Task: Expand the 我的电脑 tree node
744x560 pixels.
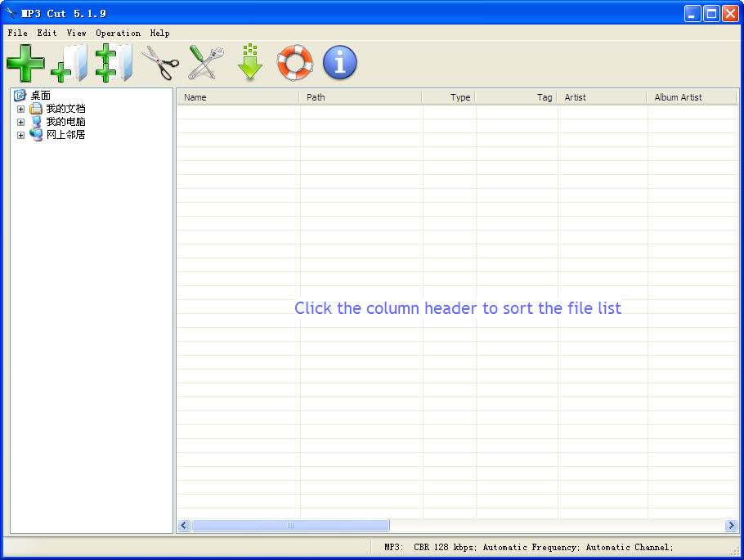Action: [x=20, y=122]
